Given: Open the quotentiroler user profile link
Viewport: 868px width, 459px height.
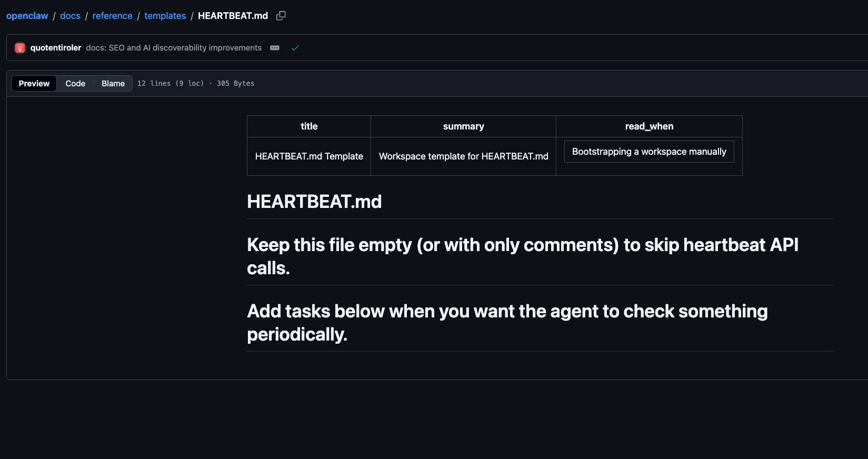Looking at the screenshot, I should click(x=56, y=48).
